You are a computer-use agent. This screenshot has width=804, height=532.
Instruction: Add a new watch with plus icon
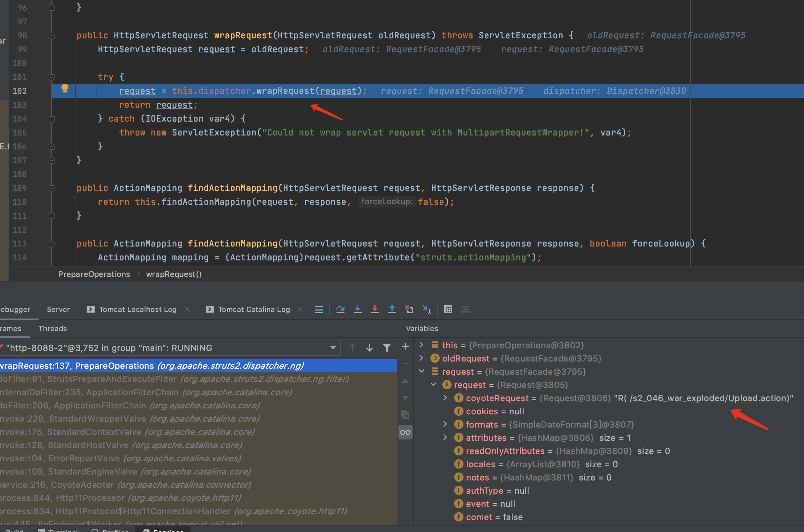tap(405, 346)
